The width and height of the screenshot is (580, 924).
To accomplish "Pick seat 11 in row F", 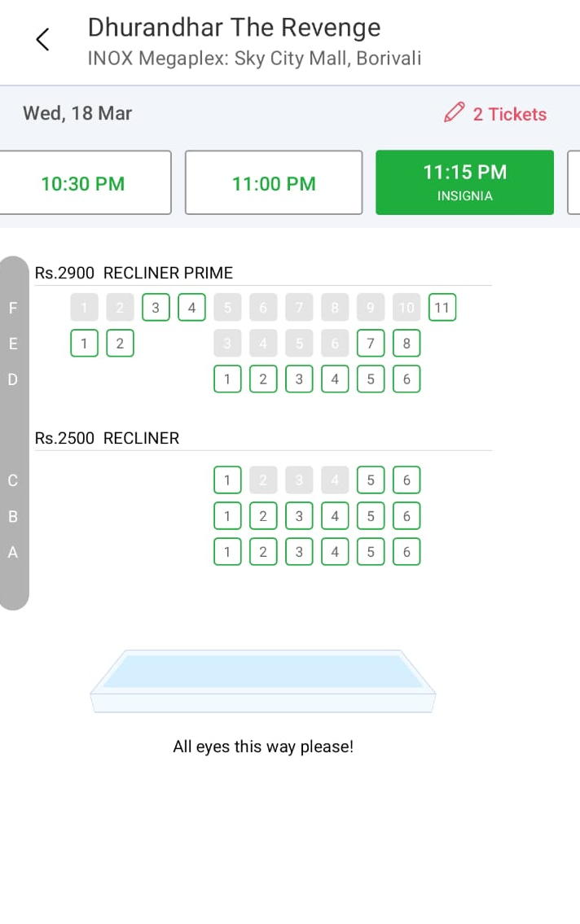I will coord(442,308).
